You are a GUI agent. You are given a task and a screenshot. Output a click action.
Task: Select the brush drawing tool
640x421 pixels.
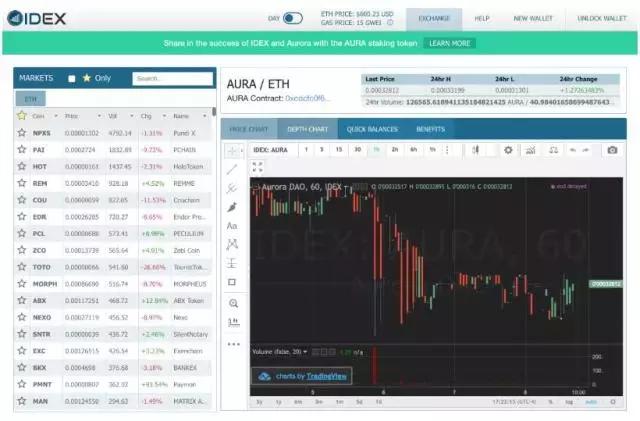(232, 207)
